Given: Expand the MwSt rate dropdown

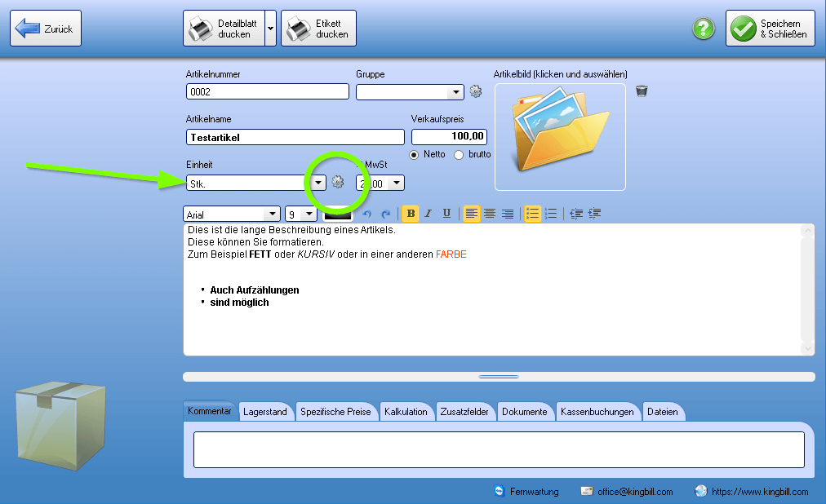Looking at the screenshot, I should (x=396, y=183).
